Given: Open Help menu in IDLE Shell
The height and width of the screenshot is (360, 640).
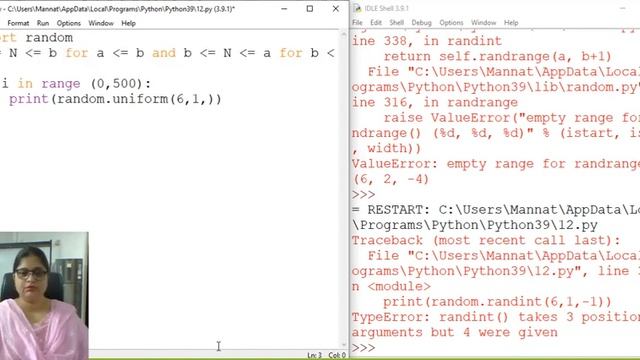Looking at the screenshot, I should 511,22.
